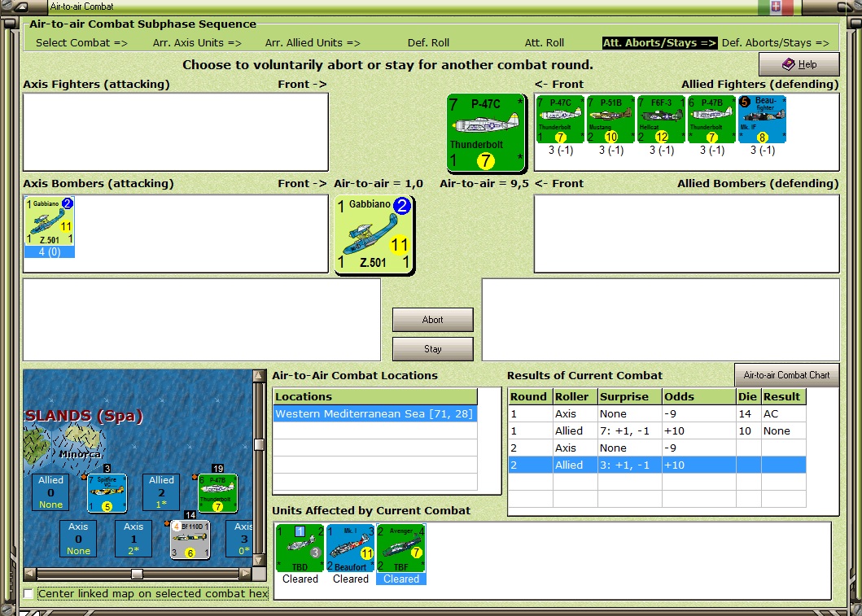This screenshot has width=862, height=616.
Task: Select the small Gabbiano Z.501 bomber counter
Action: pos(50,221)
